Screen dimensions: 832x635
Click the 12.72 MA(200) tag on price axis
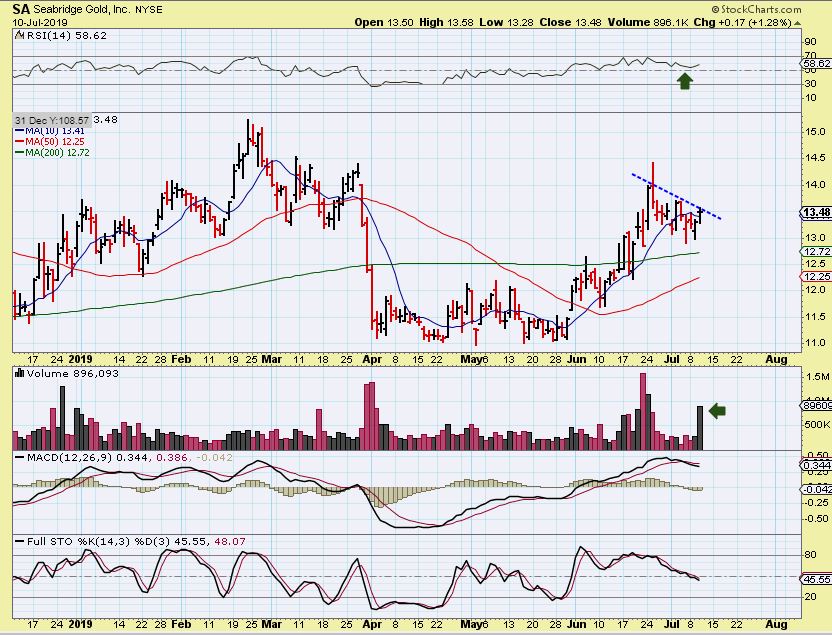816,251
